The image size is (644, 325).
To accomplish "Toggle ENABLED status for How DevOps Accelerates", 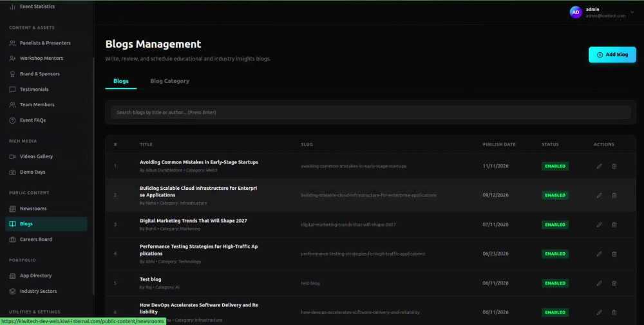I will [555, 313].
